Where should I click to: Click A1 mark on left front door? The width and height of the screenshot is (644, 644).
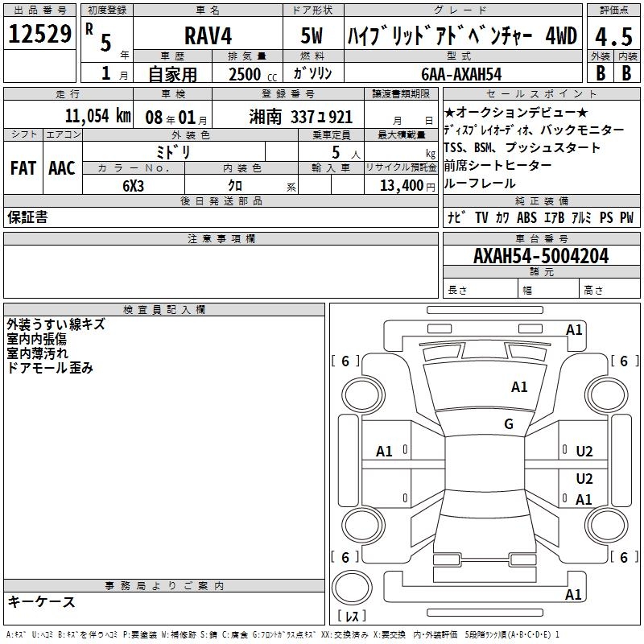(384, 452)
